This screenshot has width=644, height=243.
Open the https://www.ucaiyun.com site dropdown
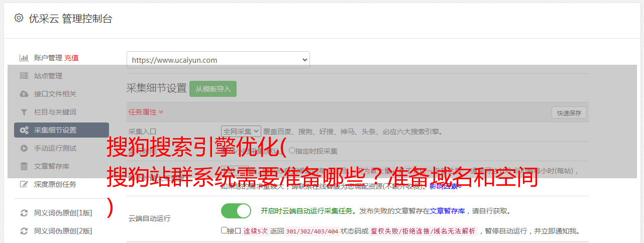[x=218, y=60]
